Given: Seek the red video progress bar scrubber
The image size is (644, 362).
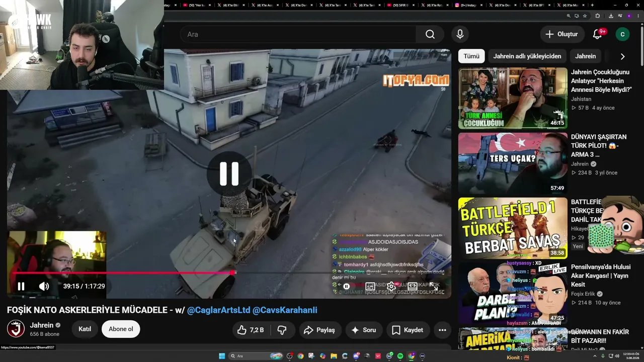Looking at the screenshot, I should [232, 273].
